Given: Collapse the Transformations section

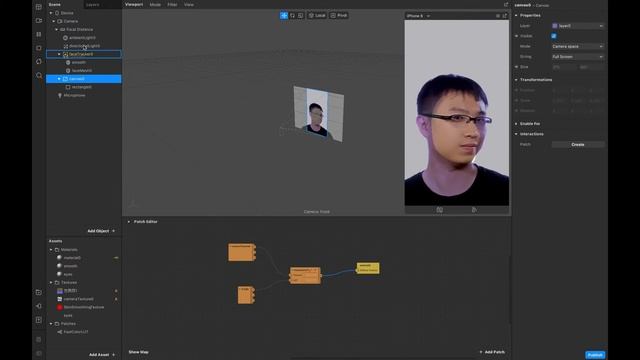Looking at the screenshot, I should 516,80.
